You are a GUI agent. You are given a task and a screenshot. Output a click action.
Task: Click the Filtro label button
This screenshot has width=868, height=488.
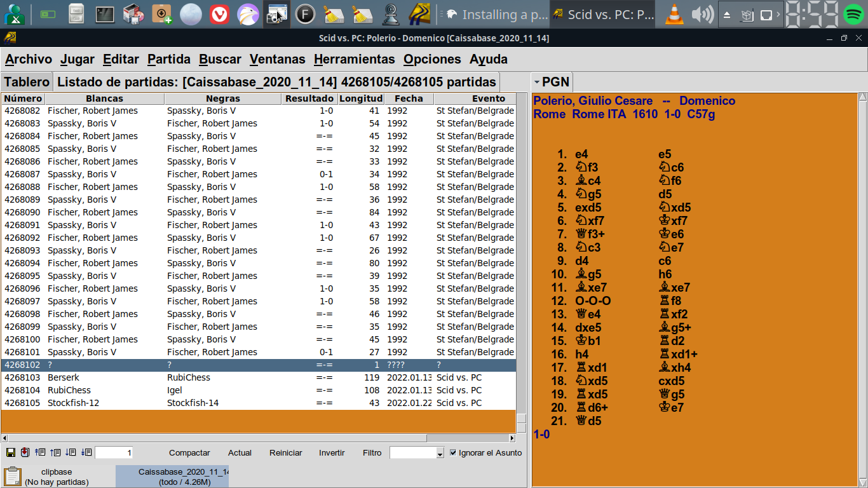(372, 452)
